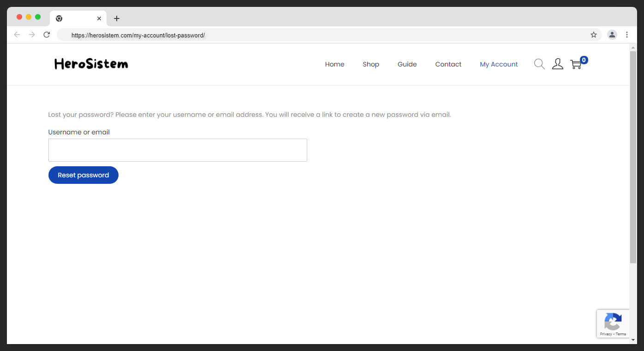Click the browser address bar URL

pos(138,35)
